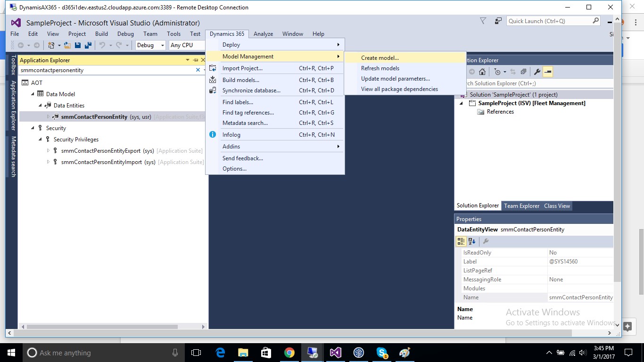Toggle Preview Selected Items in Solution Explorer
The height and width of the screenshot is (362, 644).
pyautogui.click(x=547, y=72)
